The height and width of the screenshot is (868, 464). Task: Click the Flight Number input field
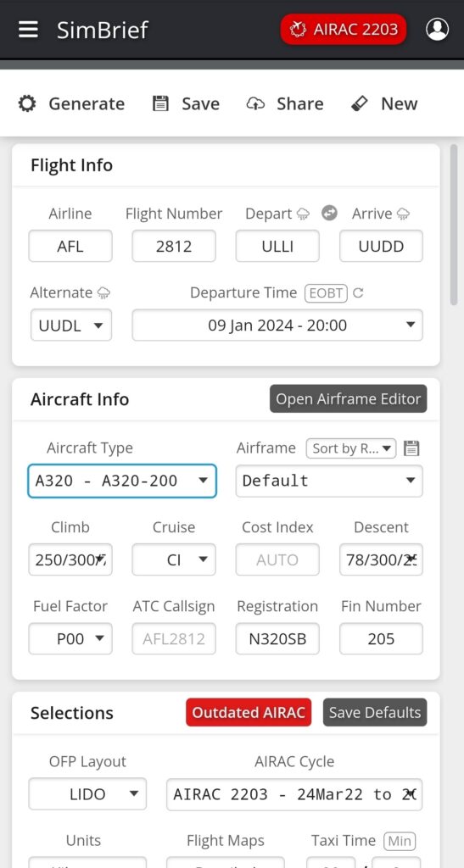click(x=174, y=246)
